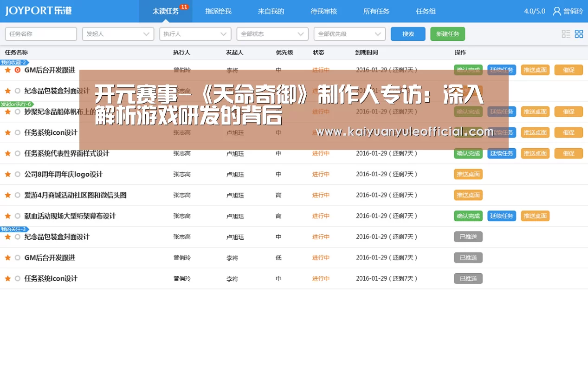Switch to the 指派给我 tab
Screen dimensions: 588x368
219,11
